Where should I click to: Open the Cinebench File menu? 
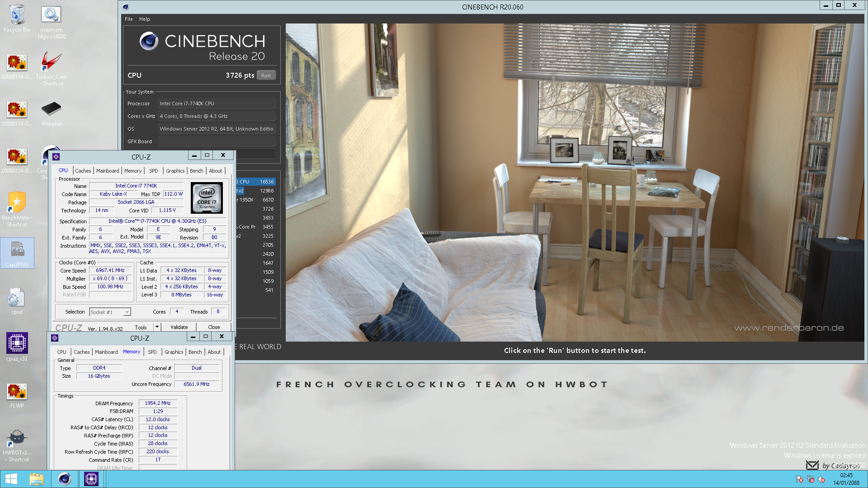129,19
